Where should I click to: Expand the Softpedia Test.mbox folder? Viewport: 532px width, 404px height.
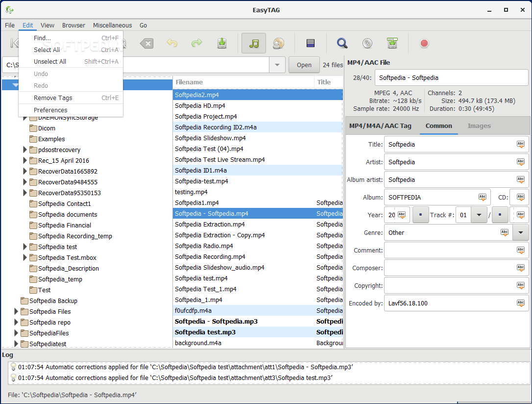[24, 258]
